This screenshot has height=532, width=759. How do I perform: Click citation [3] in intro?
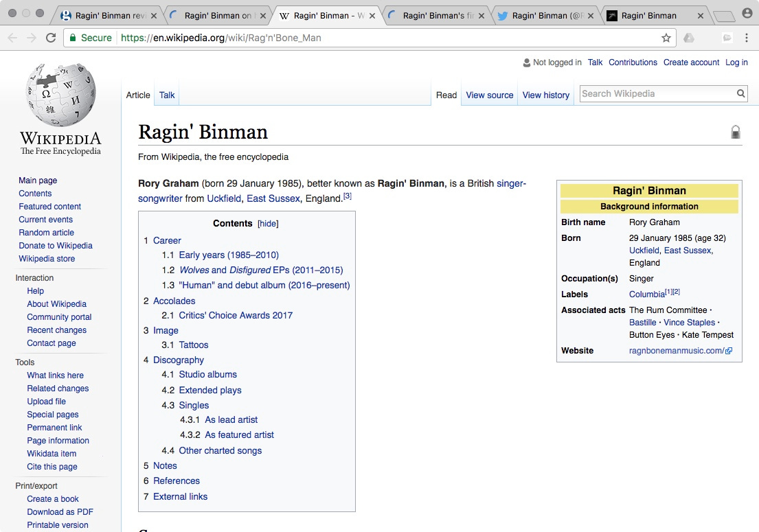tap(348, 196)
